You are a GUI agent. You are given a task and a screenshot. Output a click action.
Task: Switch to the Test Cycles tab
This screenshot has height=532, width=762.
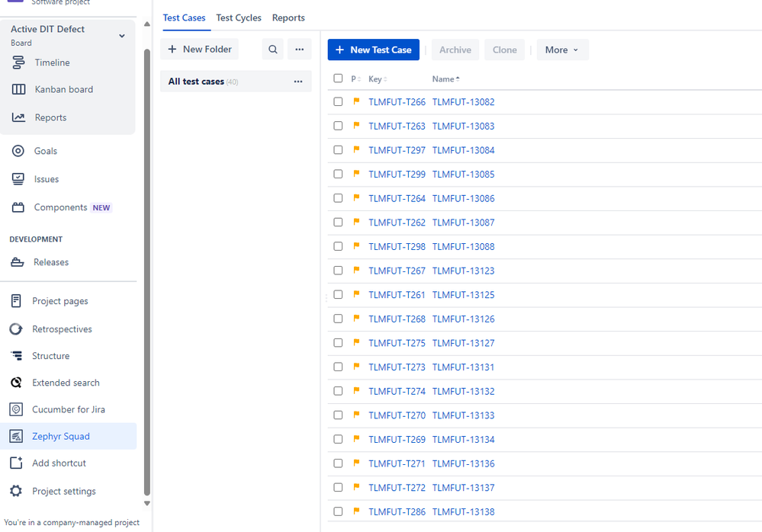coord(238,18)
